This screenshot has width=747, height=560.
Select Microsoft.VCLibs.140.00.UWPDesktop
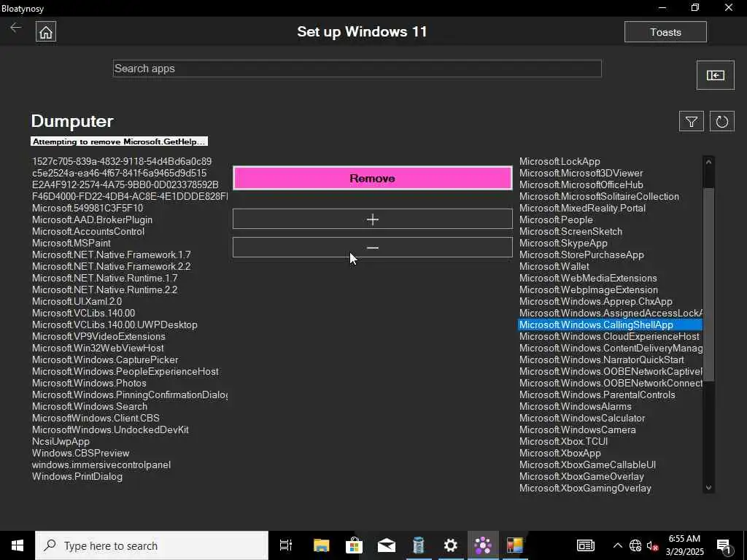(x=115, y=324)
